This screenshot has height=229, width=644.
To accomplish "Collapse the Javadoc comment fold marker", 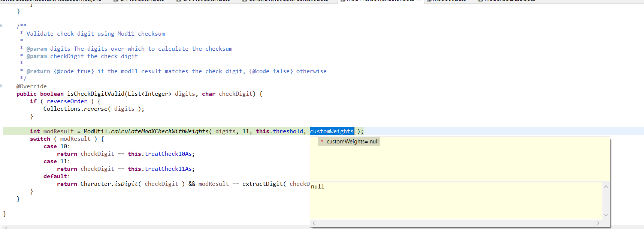I will pyautogui.click(x=1, y=26).
